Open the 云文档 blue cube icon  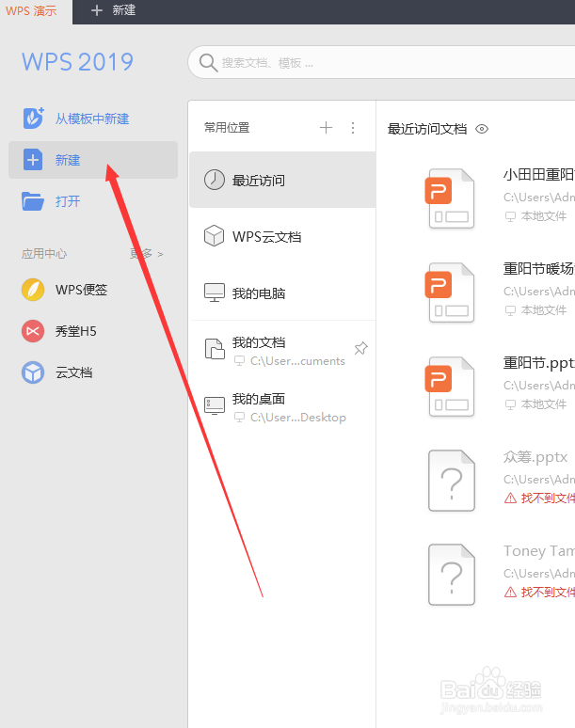tap(33, 372)
